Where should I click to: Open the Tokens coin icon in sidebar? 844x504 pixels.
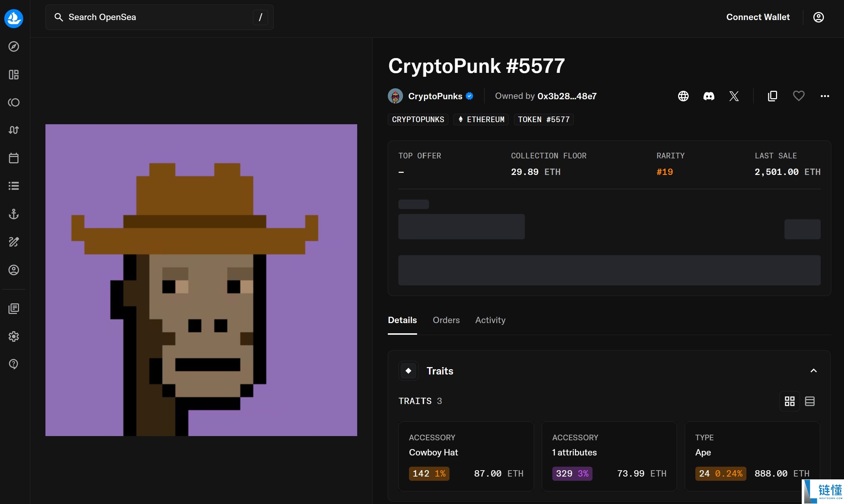(14, 102)
